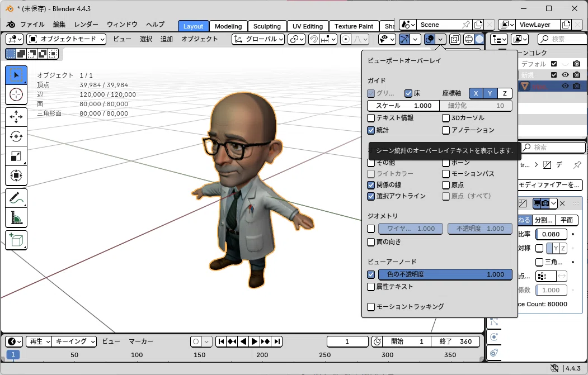The width and height of the screenshot is (588, 375).
Task: Open the snapping options dropdown
Action: [x=328, y=39]
